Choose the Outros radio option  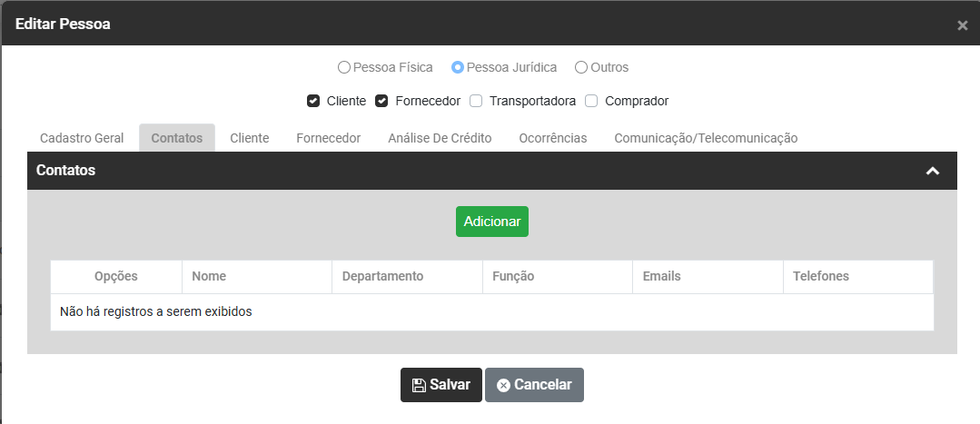[581, 67]
